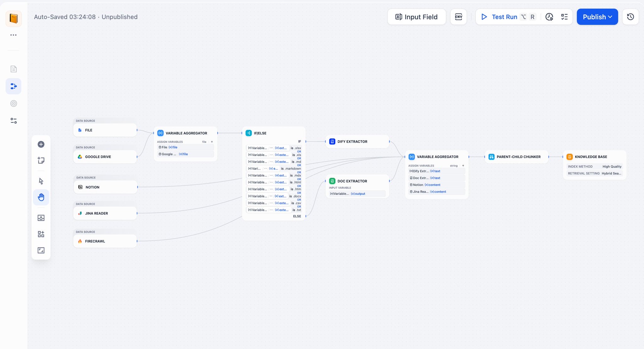
Task: Switch to hand pan mode
Action: point(41,197)
